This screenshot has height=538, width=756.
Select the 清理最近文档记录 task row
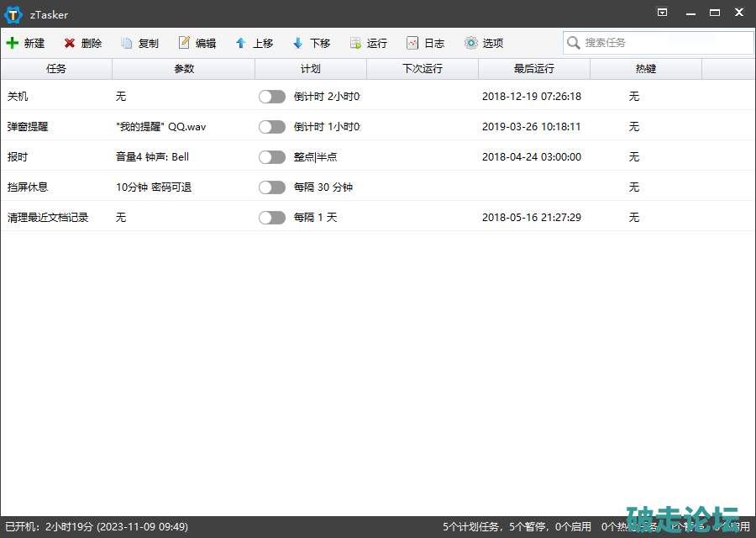(48, 218)
